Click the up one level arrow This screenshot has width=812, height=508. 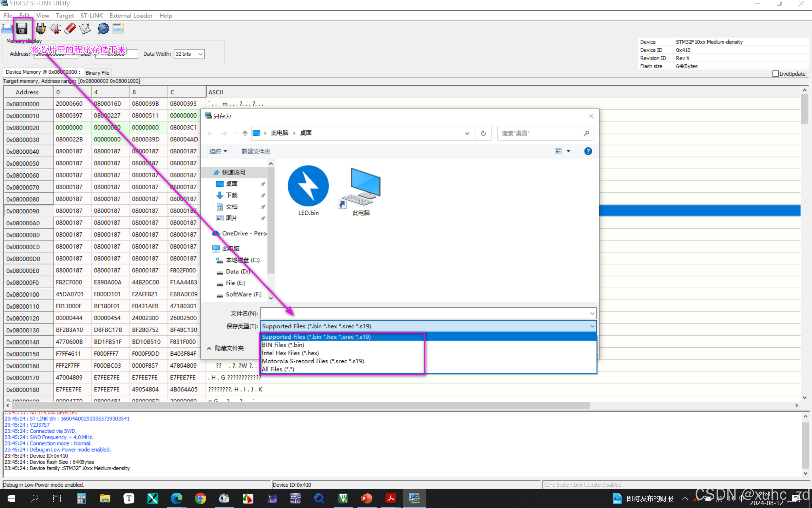coord(245,133)
